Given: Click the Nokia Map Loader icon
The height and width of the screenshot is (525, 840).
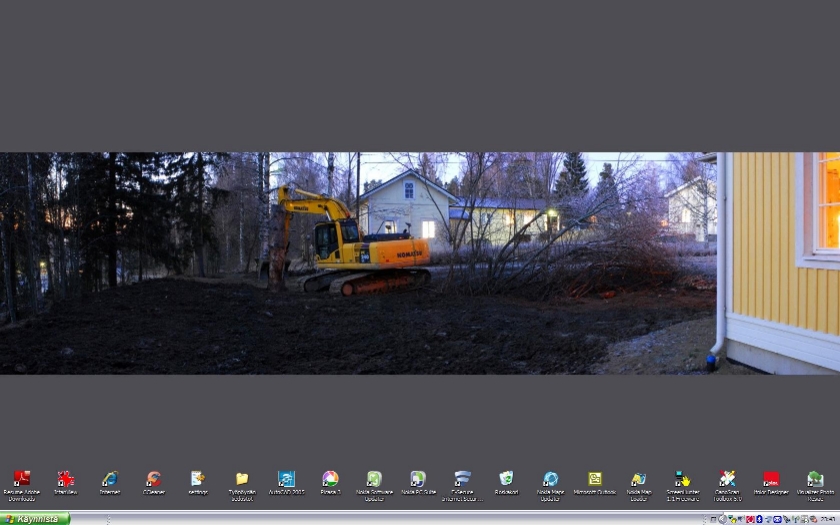Looking at the screenshot, I should tap(639, 479).
